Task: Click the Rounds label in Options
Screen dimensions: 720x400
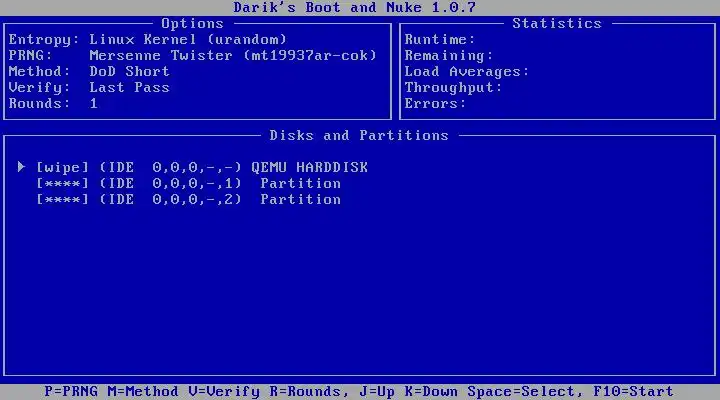Action: pyautogui.click(x=39, y=104)
